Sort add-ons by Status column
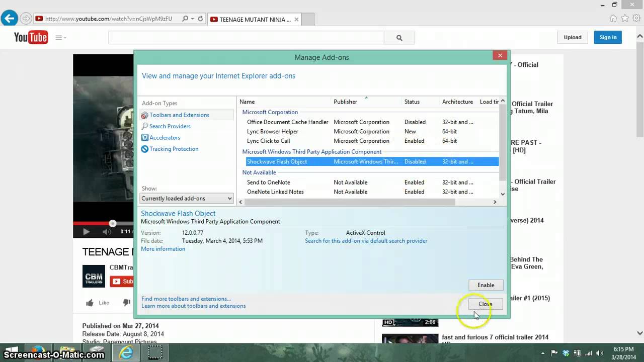The height and width of the screenshot is (362, 644). point(421,102)
